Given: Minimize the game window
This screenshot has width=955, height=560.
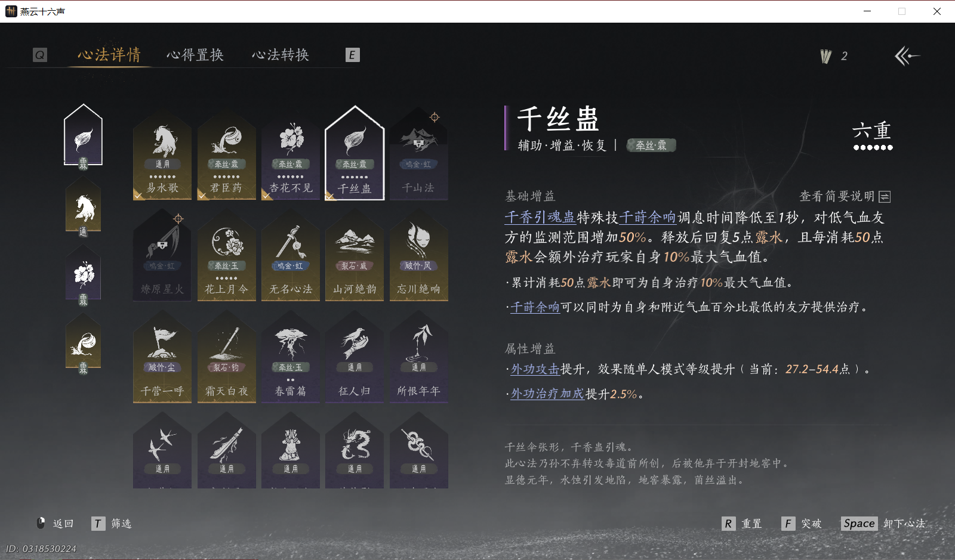Looking at the screenshot, I should [867, 11].
